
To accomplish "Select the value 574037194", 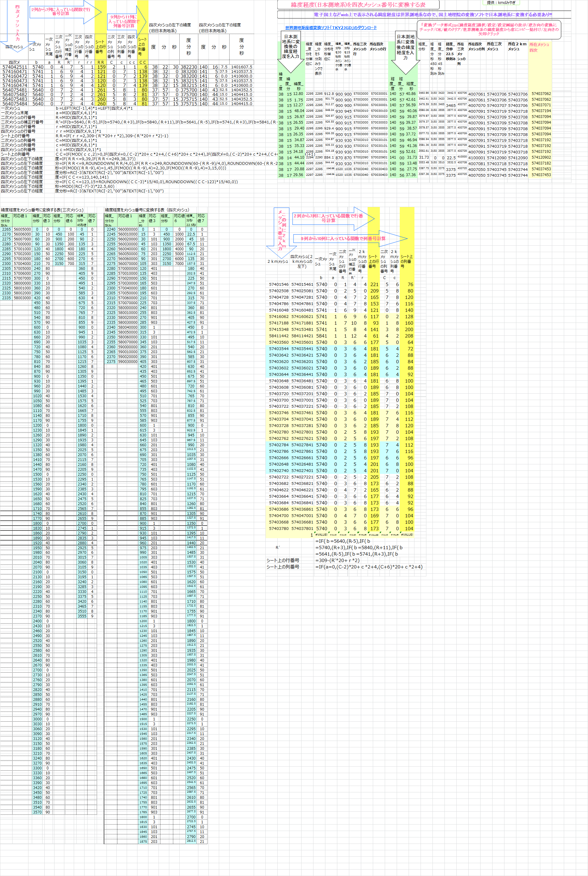I will click(541, 111).
